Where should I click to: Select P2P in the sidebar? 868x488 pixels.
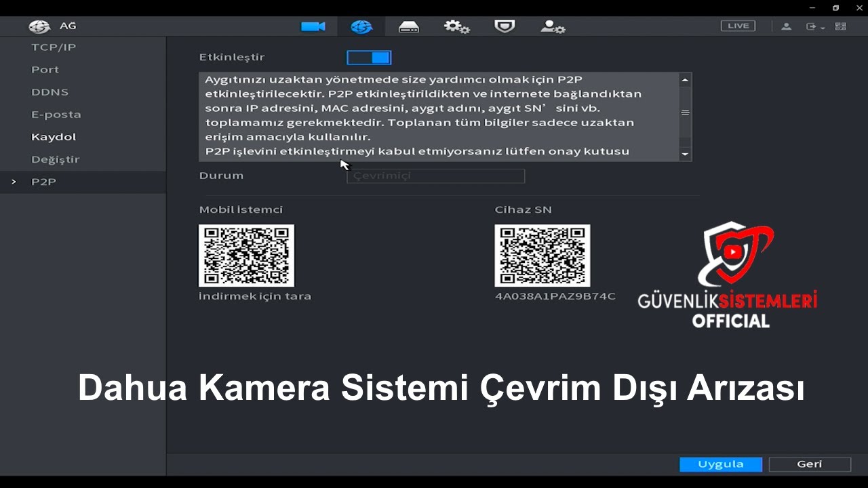[83, 182]
